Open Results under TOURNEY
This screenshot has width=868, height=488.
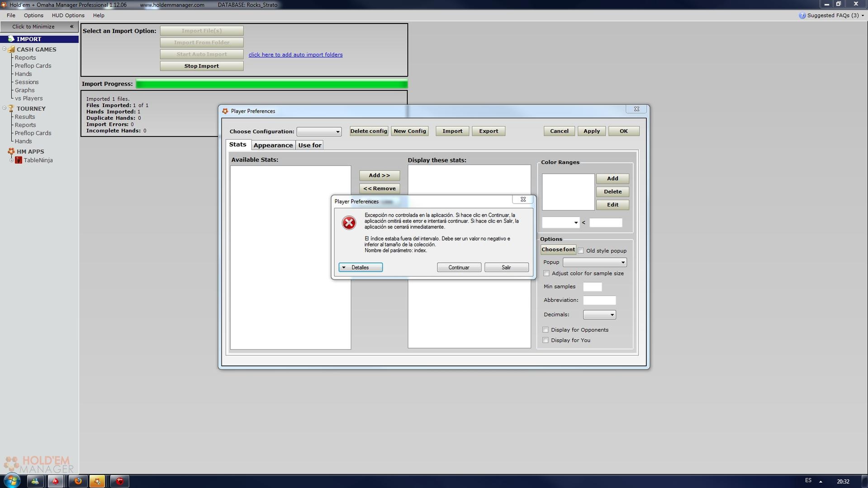tap(25, 117)
